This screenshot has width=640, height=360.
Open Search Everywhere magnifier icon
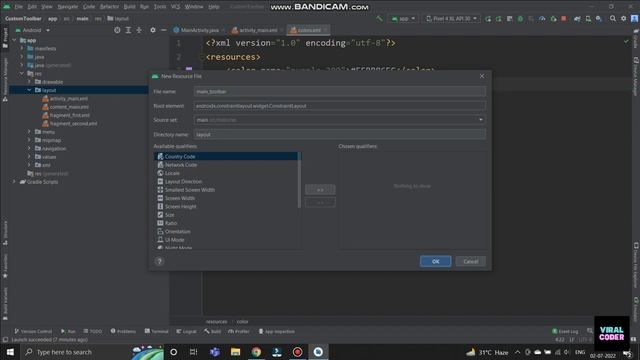613,19
